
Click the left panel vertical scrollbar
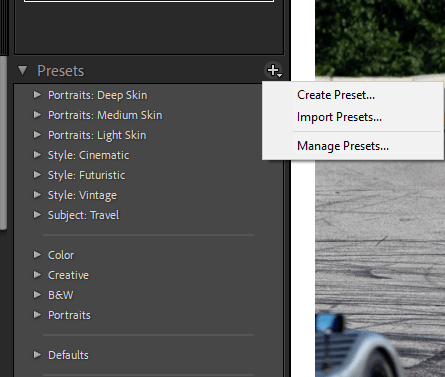pos(3,143)
